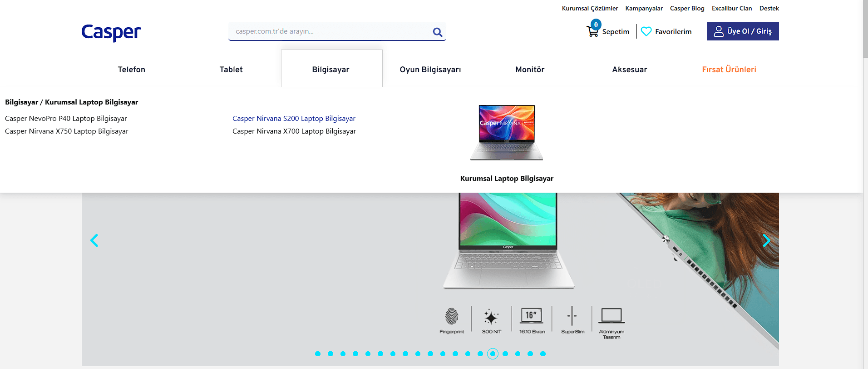The image size is (868, 369).
Task: Click the Casper logo
Action: (111, 32)
